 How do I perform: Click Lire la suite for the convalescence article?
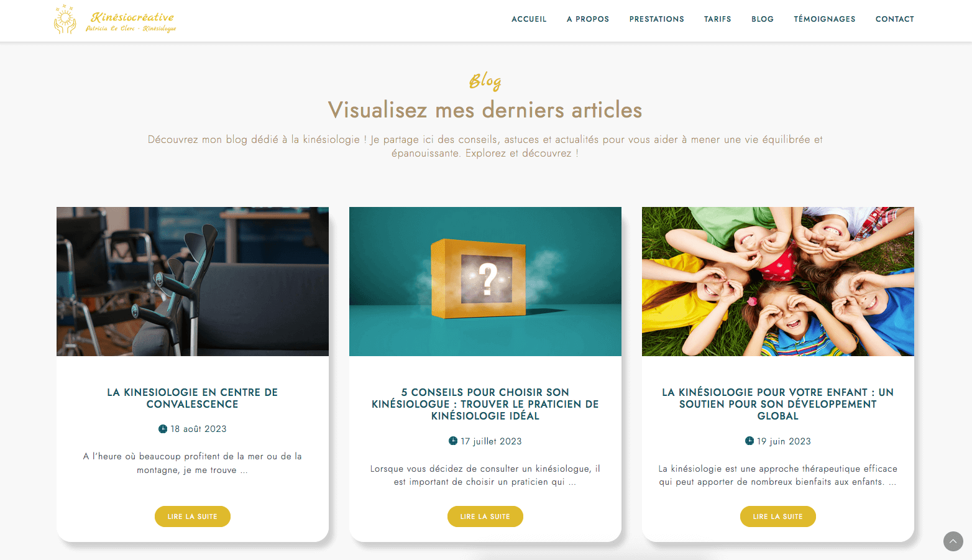coord(193,516)
